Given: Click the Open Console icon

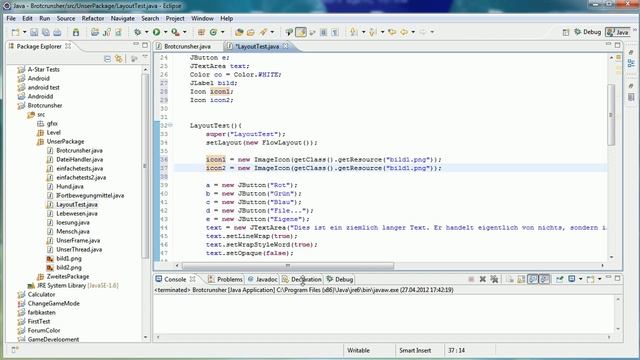Looking at the screenshot, I should (x=591, y=279).
